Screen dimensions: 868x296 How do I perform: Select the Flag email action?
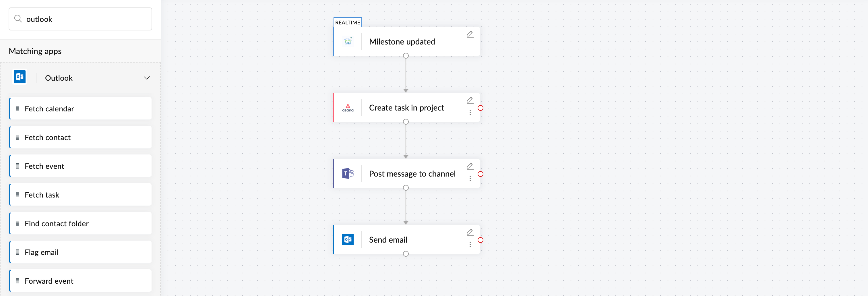[81, 252]
